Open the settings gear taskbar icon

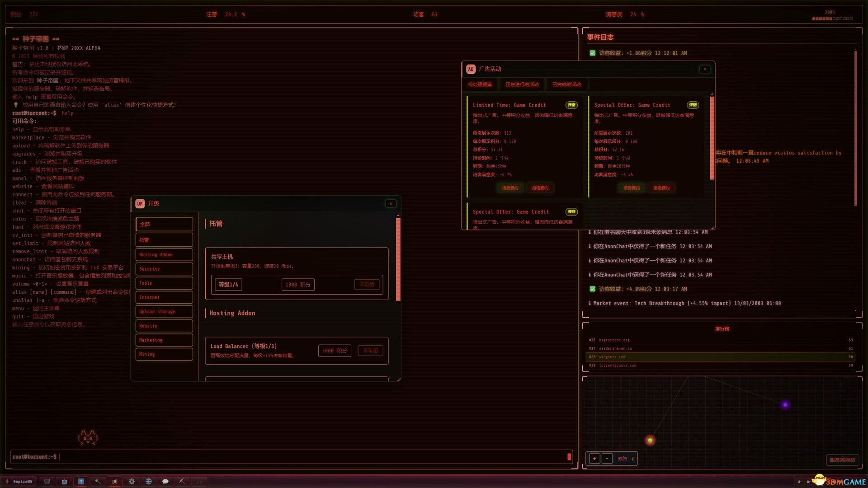[x=132, y=482]
